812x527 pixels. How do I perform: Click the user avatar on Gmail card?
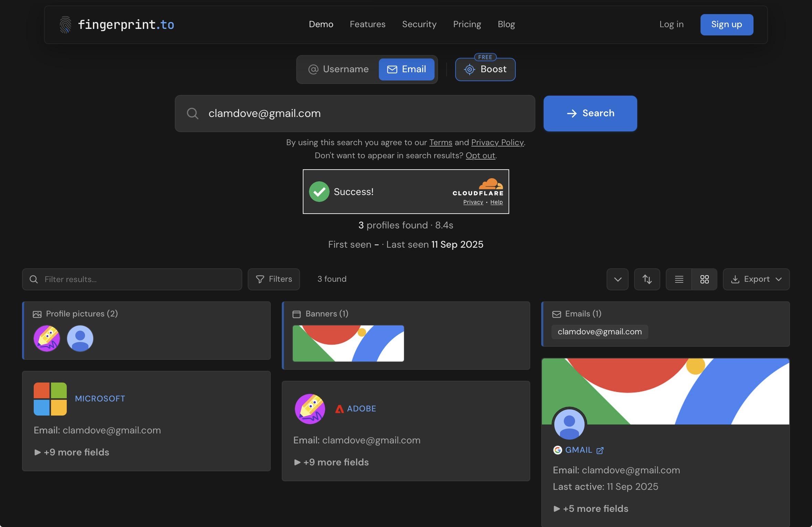click(569, 424)
